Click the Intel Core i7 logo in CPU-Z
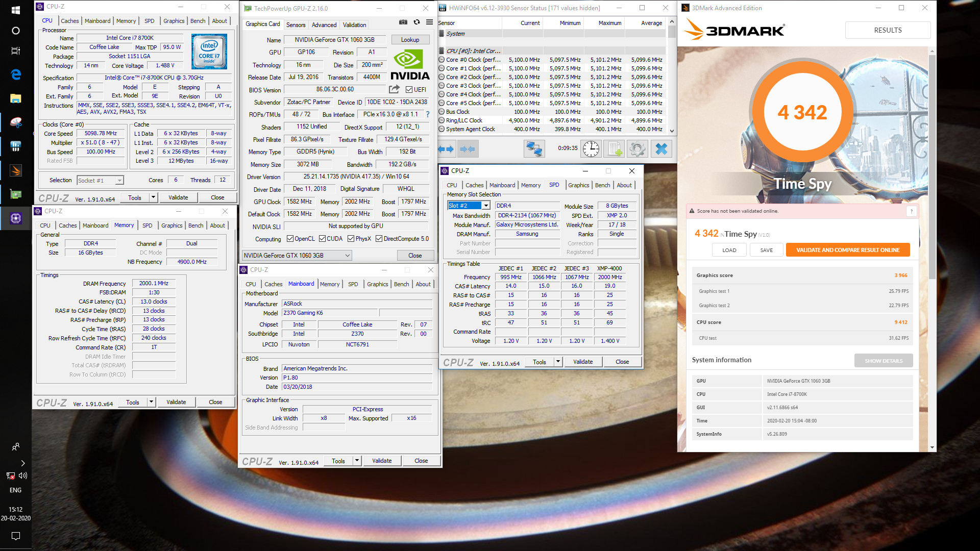 pyautogui.click(x=209, y=52)
